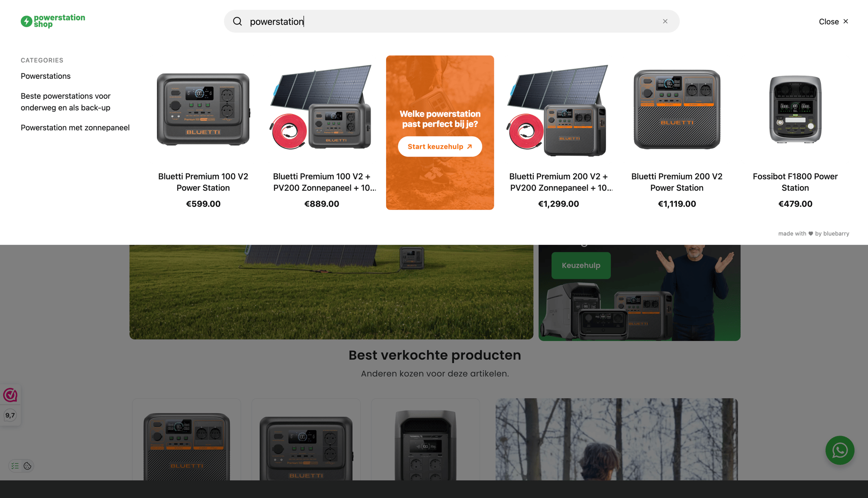Image resolution: width=868 pixels, height=498 pixels.
Task: Click the CATEGORIES heading
Action: point(42,60)
